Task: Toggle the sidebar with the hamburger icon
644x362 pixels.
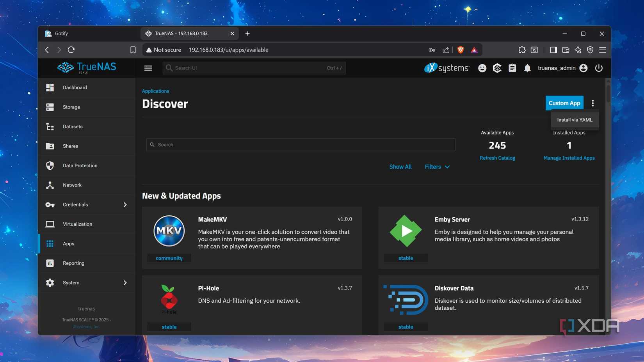Action: pos(148,68)
